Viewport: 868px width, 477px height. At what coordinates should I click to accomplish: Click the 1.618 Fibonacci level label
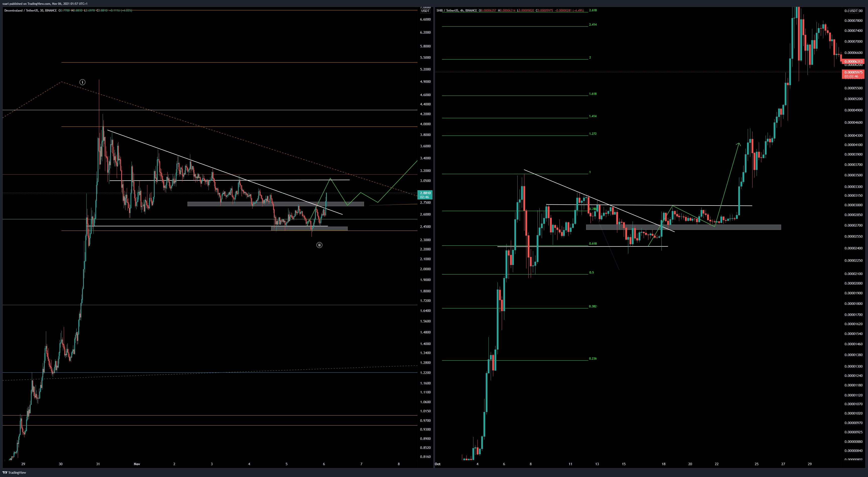pos(593,94)
